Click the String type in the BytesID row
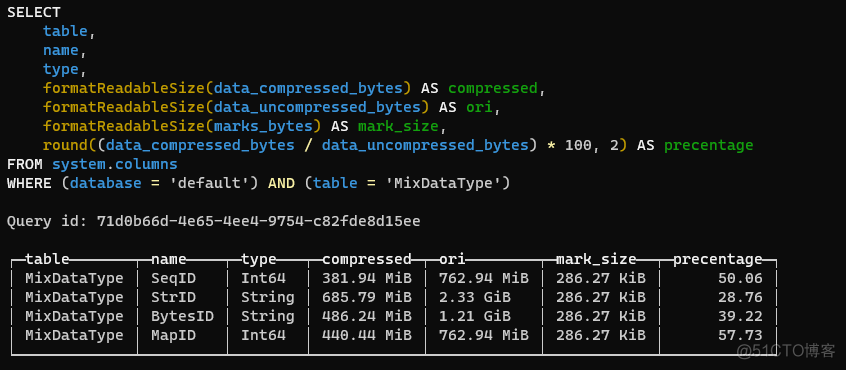846x370 pixels. [268, 316]
